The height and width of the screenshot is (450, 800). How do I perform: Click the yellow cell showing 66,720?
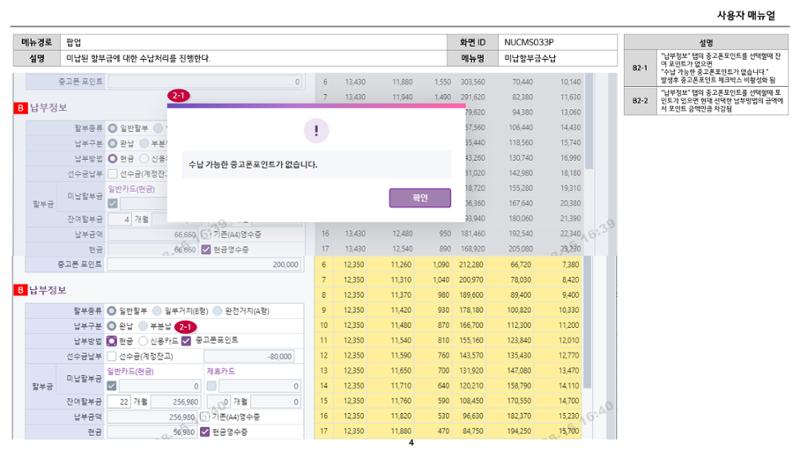[x=520, y=264]
